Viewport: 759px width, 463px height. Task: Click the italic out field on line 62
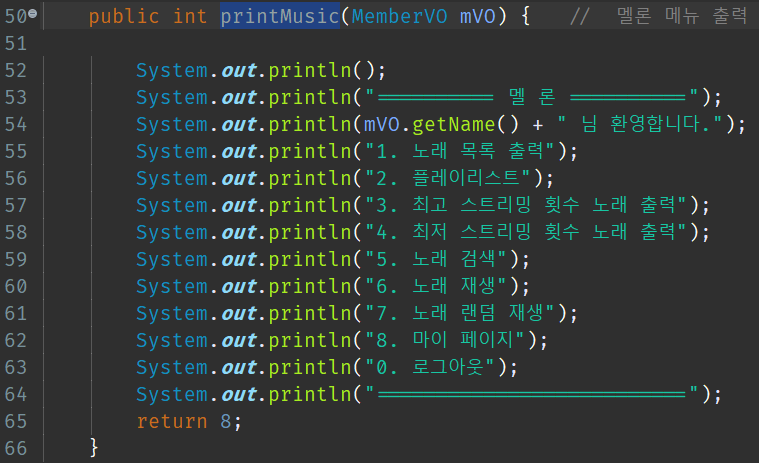239,341
